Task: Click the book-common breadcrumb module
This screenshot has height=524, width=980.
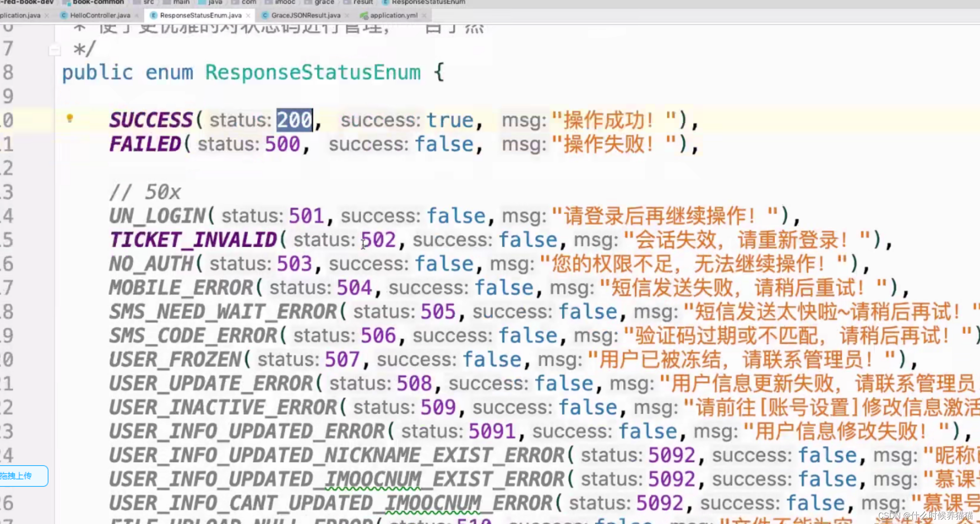Action: pyautogui.click(x=98, y=2)
